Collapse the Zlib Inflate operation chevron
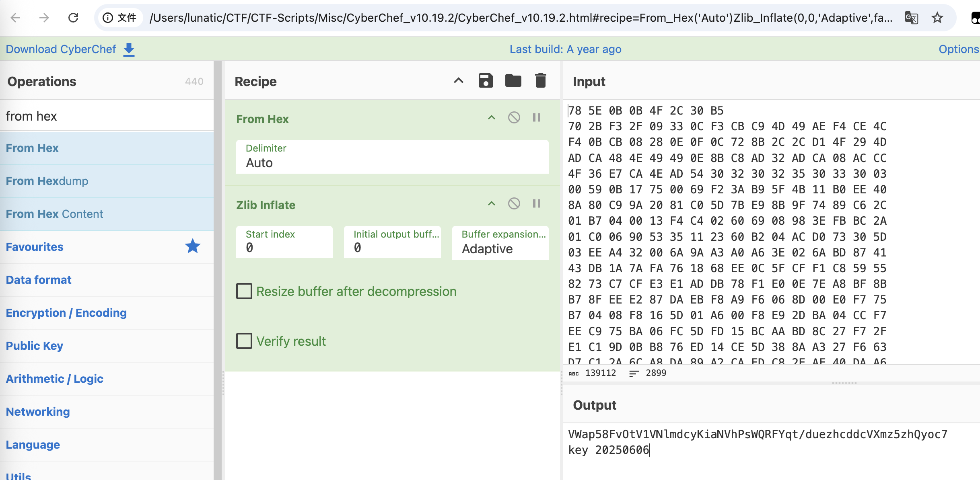The height and width of the screenshot is (480, 980). [x=491, y=204]
